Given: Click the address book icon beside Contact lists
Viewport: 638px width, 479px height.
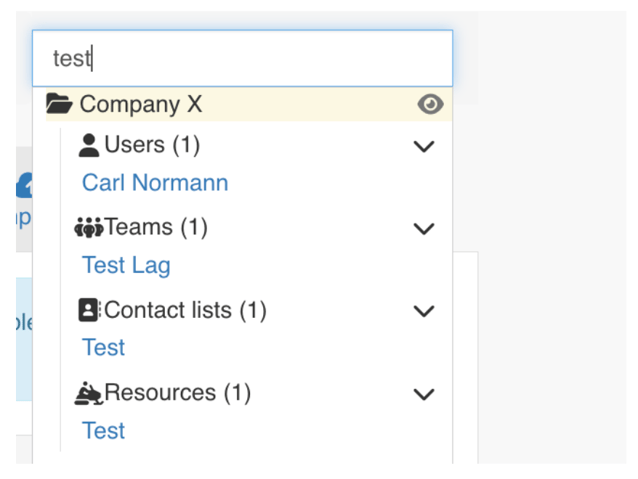Looking at the screenshot, I should [x=89, y=311].
